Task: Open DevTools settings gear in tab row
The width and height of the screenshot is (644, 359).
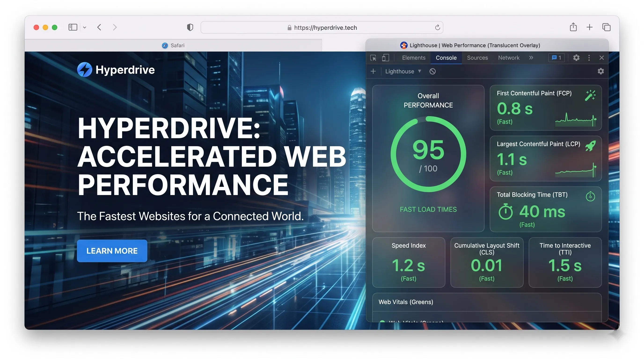Action: pos(576,58)
